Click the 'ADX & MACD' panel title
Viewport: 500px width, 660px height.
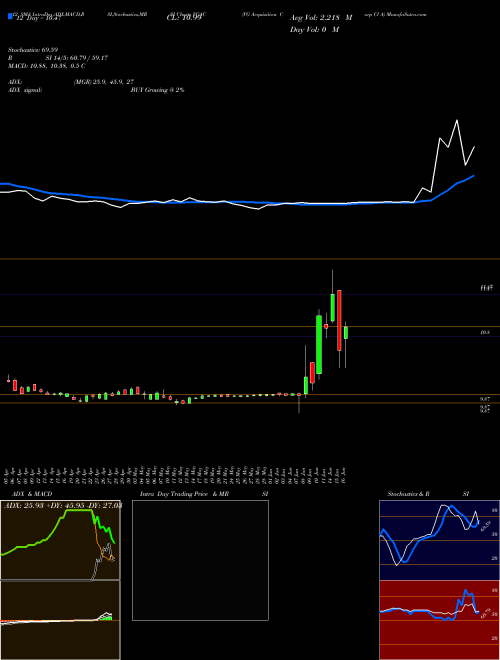tap(32, 494)
